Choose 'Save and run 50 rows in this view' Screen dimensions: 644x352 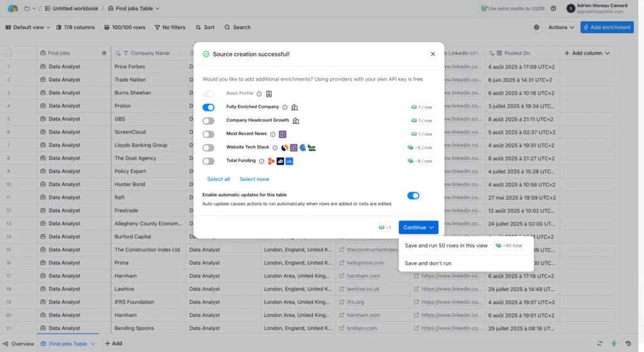point(446,246)
